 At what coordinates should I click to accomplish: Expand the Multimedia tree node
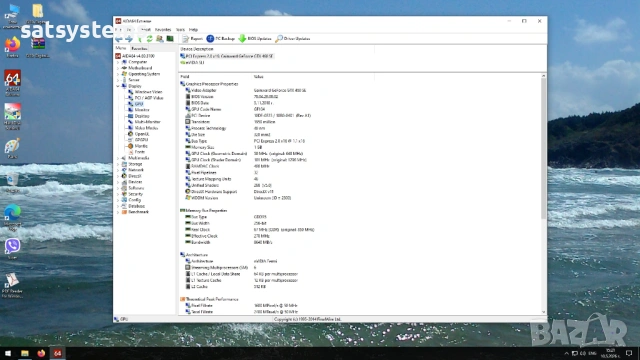[x=118, y=158]
